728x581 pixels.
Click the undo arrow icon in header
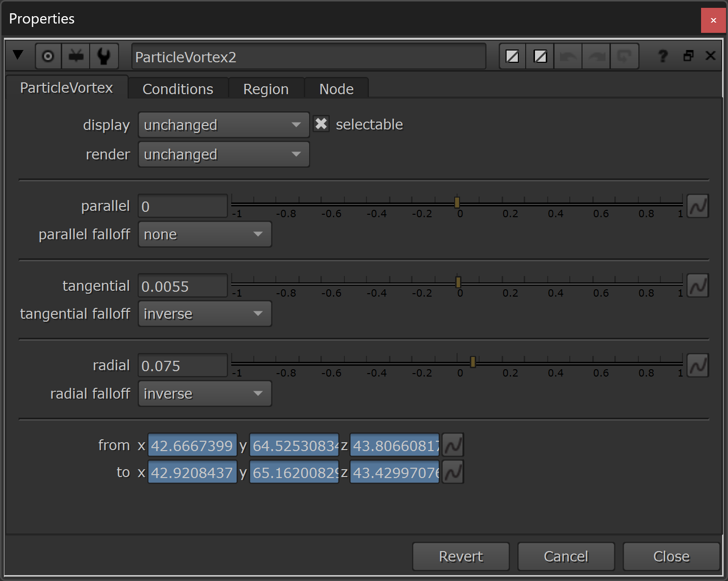pos(568,56)
